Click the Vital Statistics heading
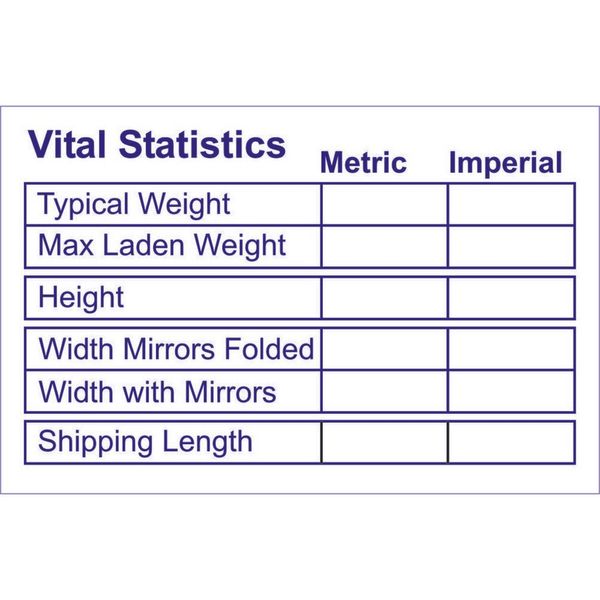This screenshot has width=600, height=600. tap(157, 145)
